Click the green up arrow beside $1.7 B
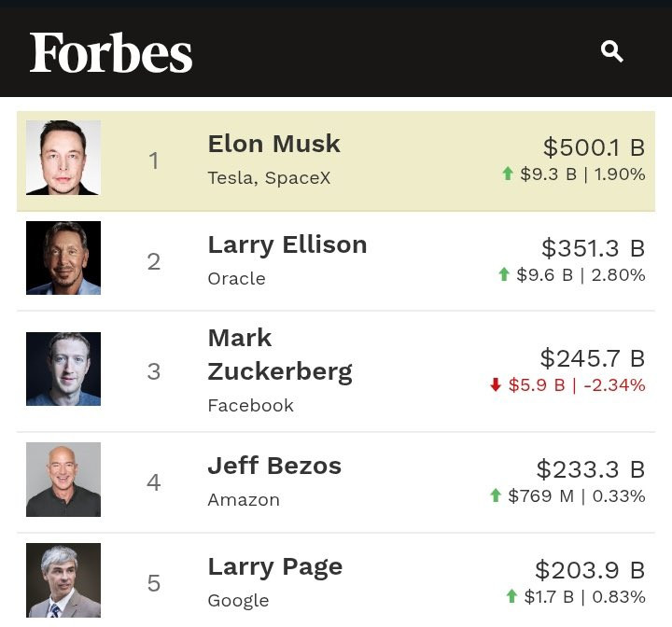Image resolution: width=672 pixels, height=627 pixels. 511,596
